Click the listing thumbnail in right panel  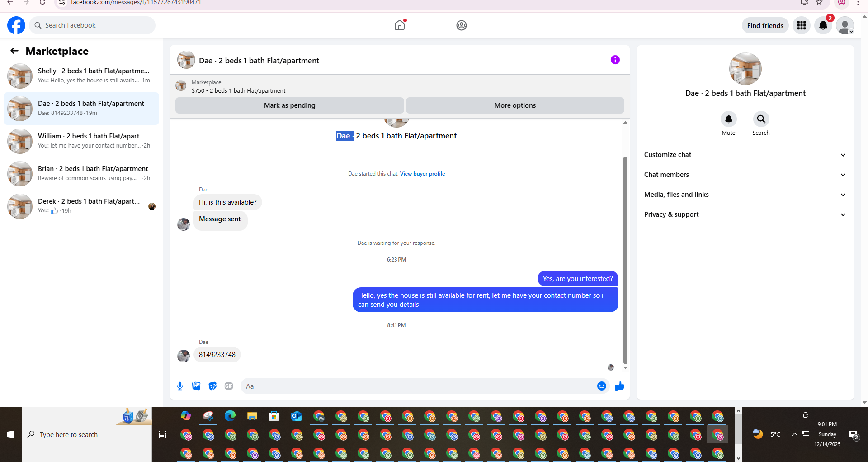pyautogui.click(x=745, y=69)
